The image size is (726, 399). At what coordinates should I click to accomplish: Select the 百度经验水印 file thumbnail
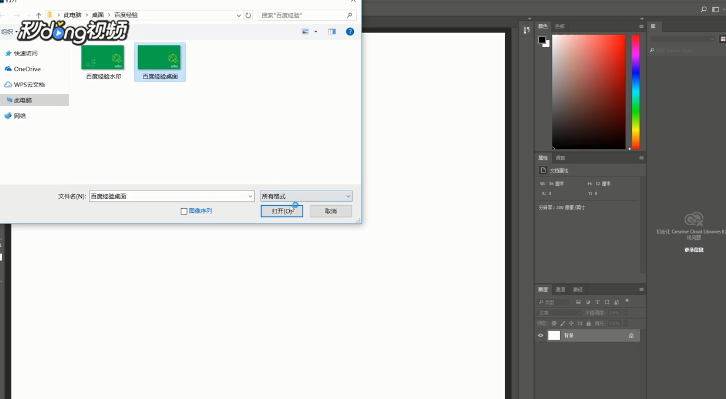coord(103,62)
